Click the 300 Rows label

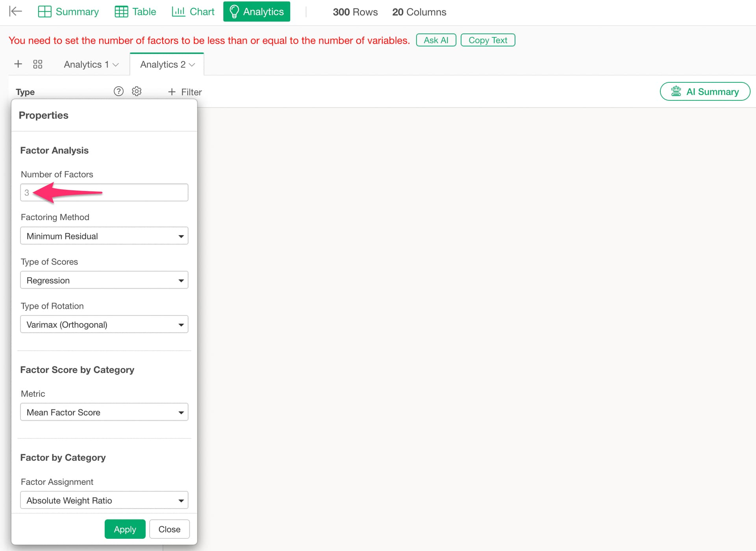355,12
